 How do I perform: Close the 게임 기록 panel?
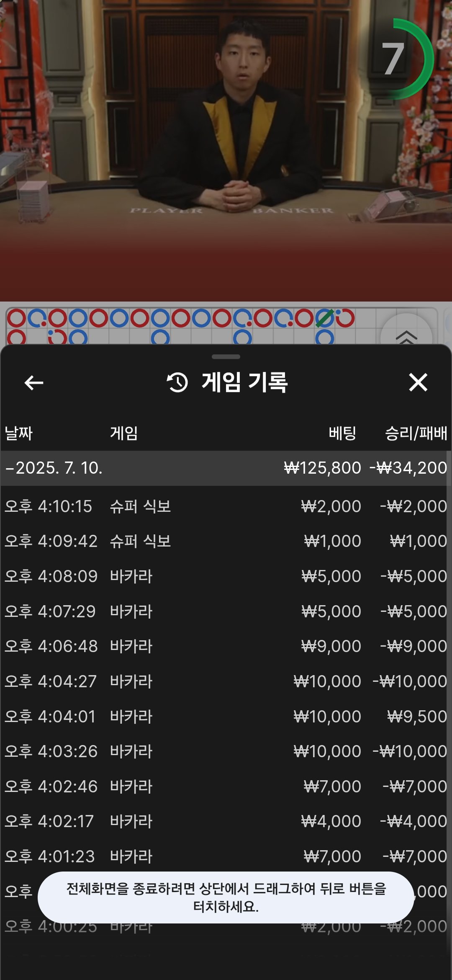pos(418,382)
